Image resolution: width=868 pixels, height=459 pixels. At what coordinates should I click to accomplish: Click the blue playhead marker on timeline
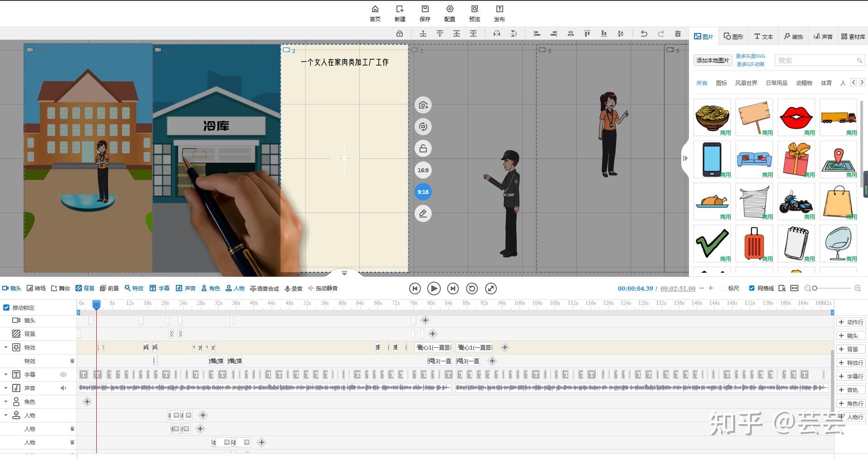pyautogui.click(x=96, y=305)
